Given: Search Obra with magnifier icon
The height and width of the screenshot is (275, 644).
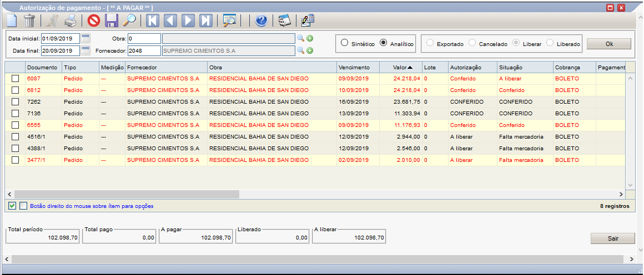Looking at the screenshot, I should (x=301, y=39).
